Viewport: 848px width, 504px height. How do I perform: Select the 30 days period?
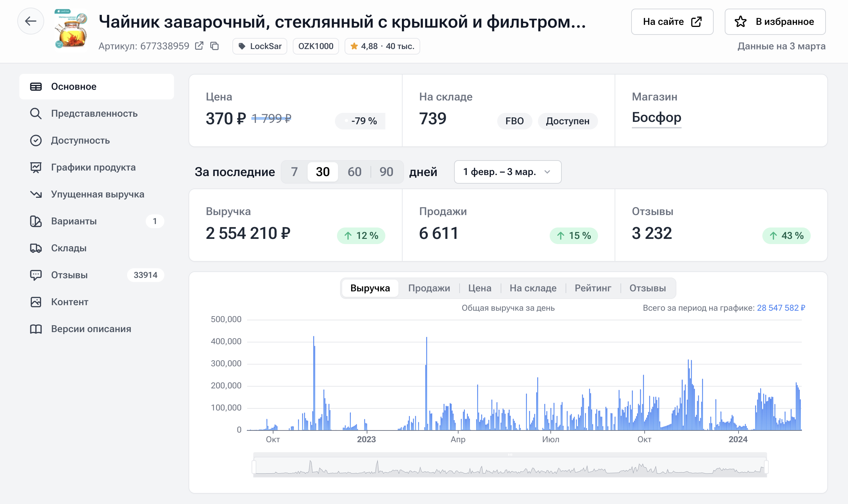pyautogui.click(x=323, y=172)
